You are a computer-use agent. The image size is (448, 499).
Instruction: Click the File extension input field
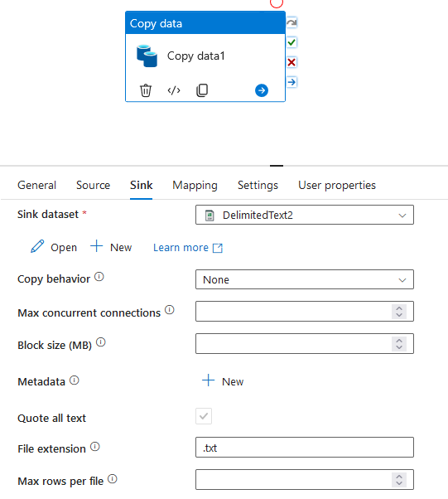pyautogui.click(x=305, y=448)
